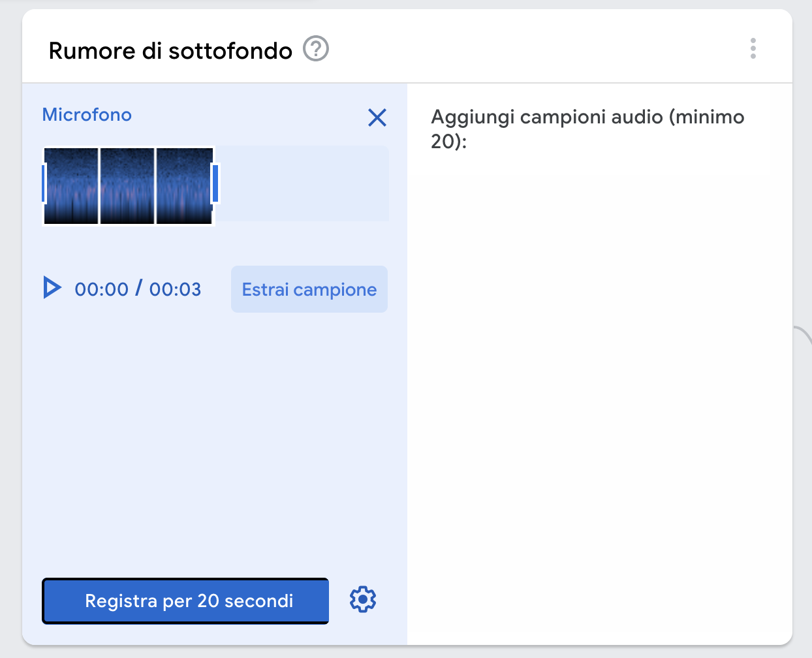The height and width of the screenshot is (658, 812).
Task: Close the Microfono recording panel
Action: [377, 117]
